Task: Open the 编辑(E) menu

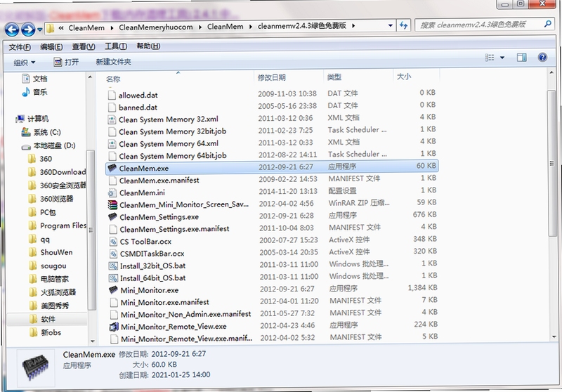Action: [x=51, y=46]
